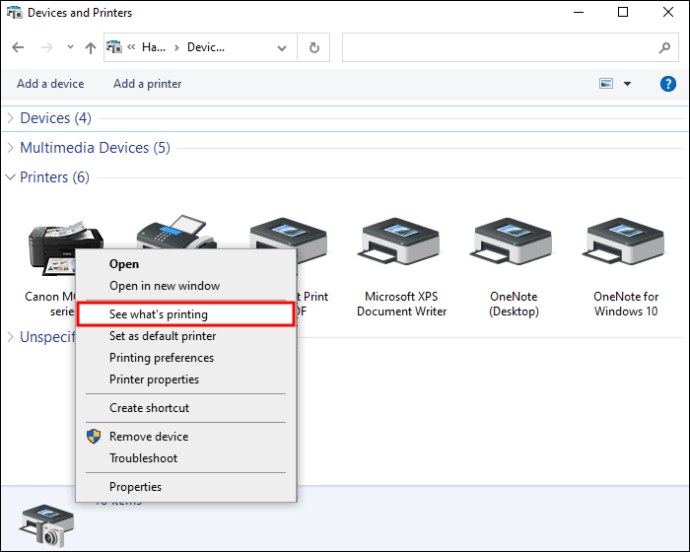
Task: Select the Canon printer icon
Action: click(x=66, y=249)
